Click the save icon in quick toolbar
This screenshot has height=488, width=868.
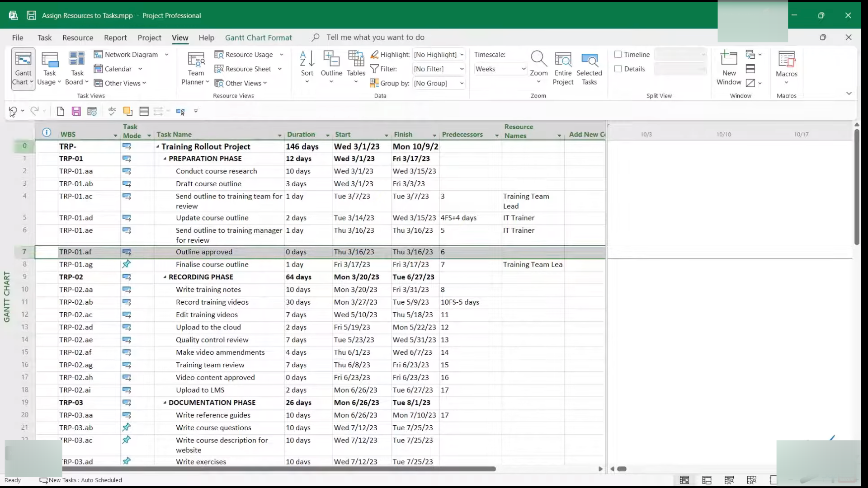[76, 111]
